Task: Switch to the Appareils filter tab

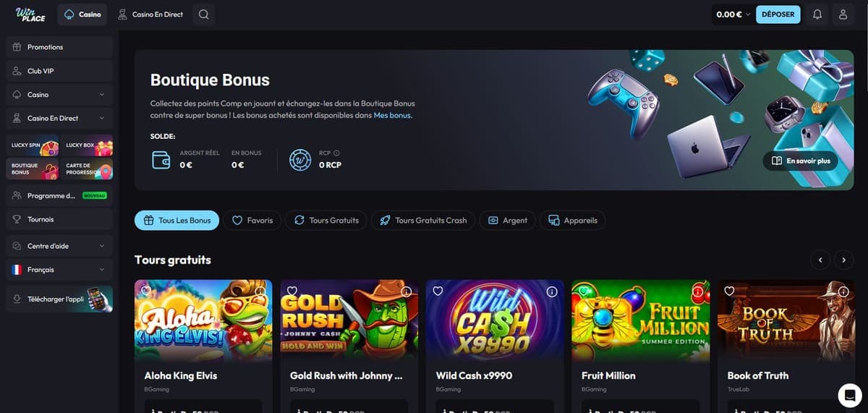Action: coord(572,221)
